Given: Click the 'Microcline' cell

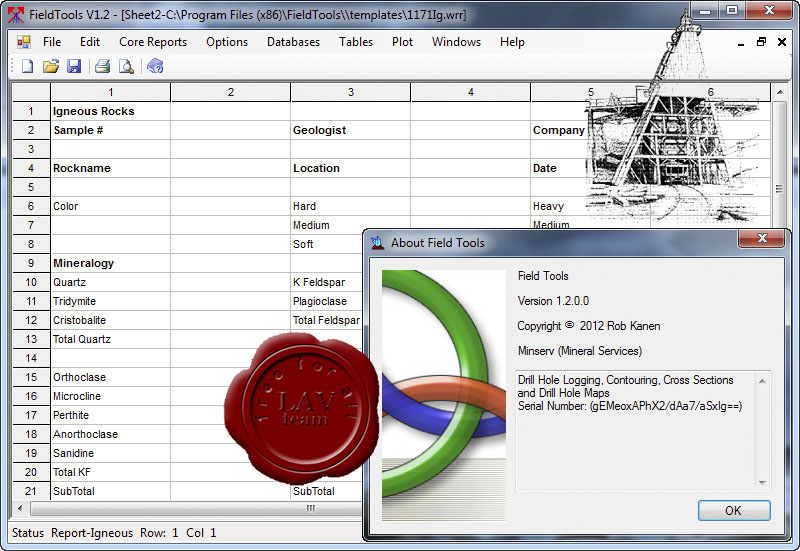Looking at the screenshot, I should pos(111,396).
